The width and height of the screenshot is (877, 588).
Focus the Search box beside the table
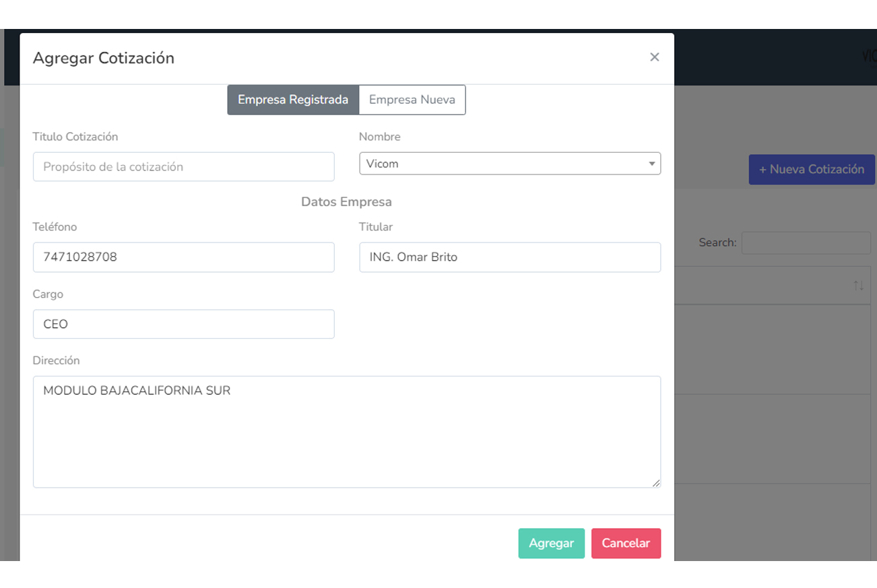coord(806,243)
